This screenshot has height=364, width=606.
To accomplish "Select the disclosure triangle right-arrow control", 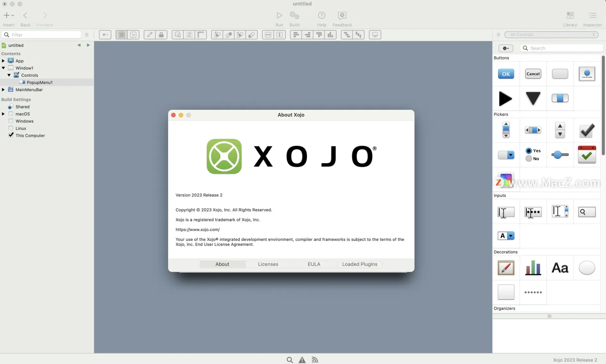I will [x=505, y=99].
